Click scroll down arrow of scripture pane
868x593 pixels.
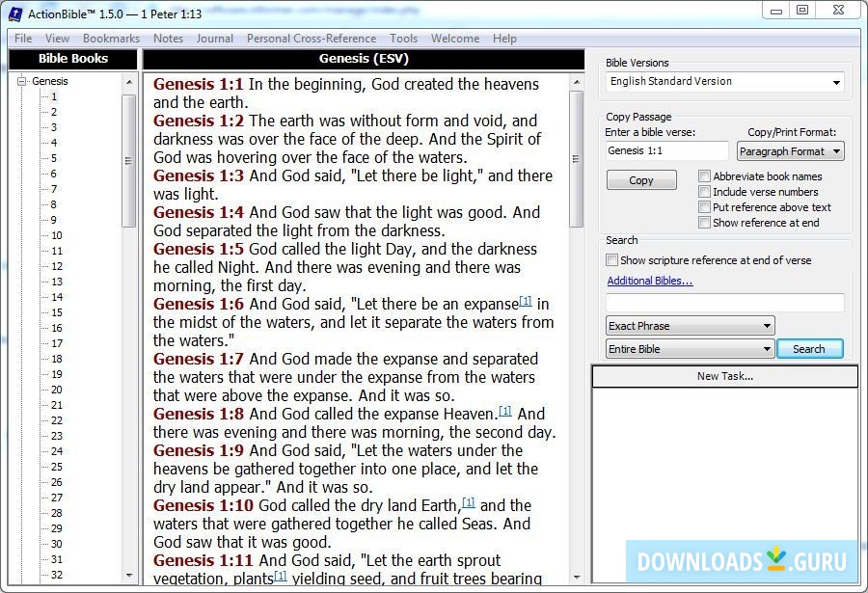(x=577, y=578)
